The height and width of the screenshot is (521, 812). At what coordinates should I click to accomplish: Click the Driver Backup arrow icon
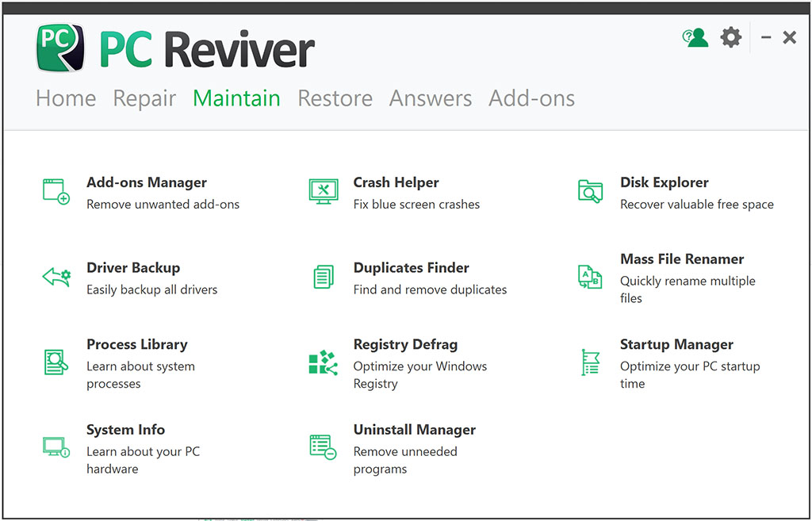56,277
